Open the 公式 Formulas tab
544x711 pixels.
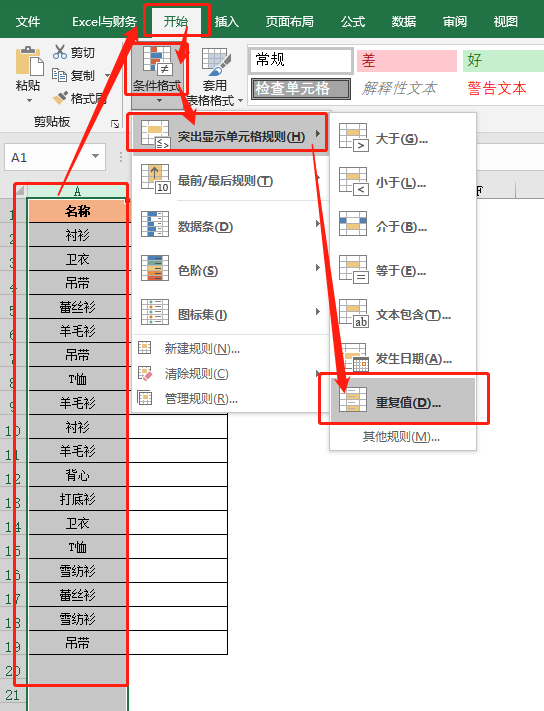click(353, 22)
